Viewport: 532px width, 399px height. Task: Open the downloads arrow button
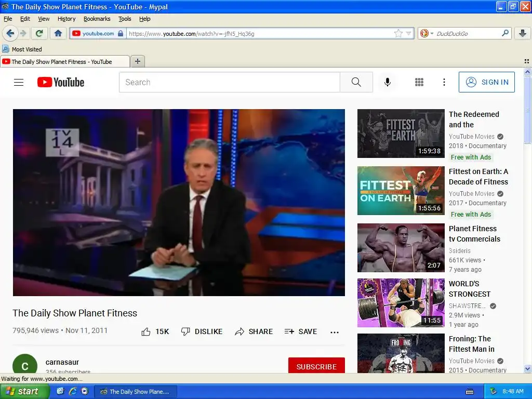click(x=523, y=33)
